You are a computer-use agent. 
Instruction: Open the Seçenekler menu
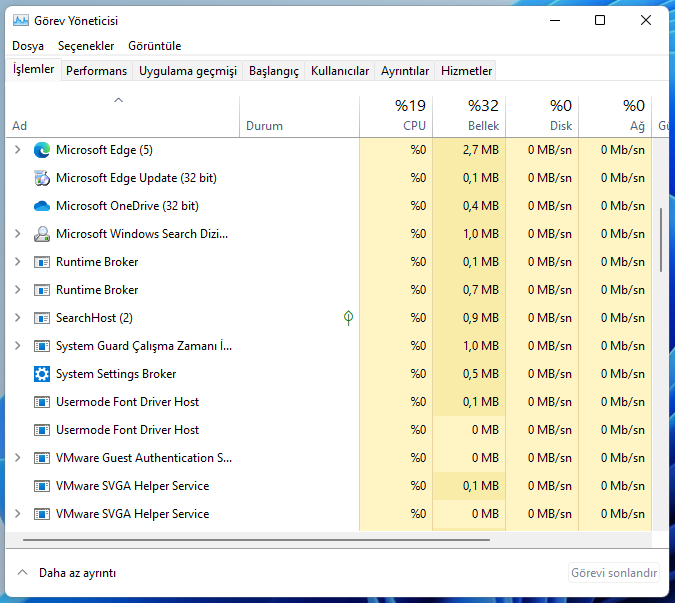click(86, 46)
